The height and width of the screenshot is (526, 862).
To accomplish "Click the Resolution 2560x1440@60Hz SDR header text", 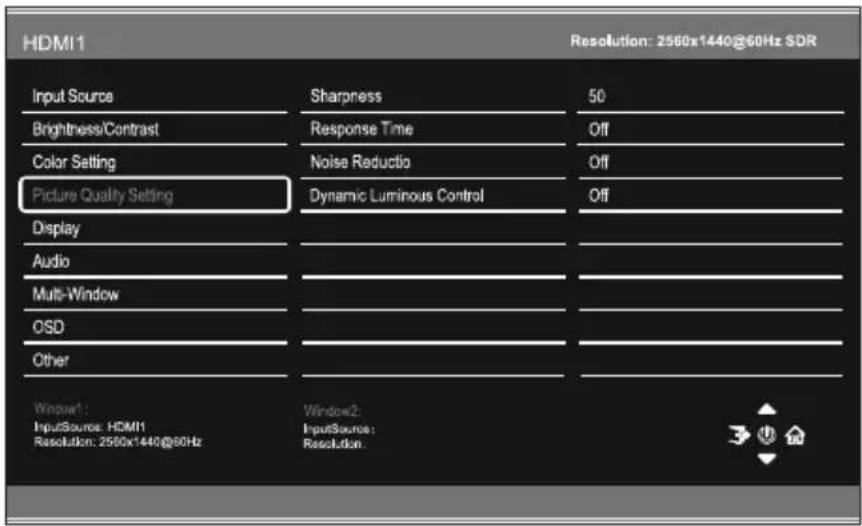I will coord(693,41).
